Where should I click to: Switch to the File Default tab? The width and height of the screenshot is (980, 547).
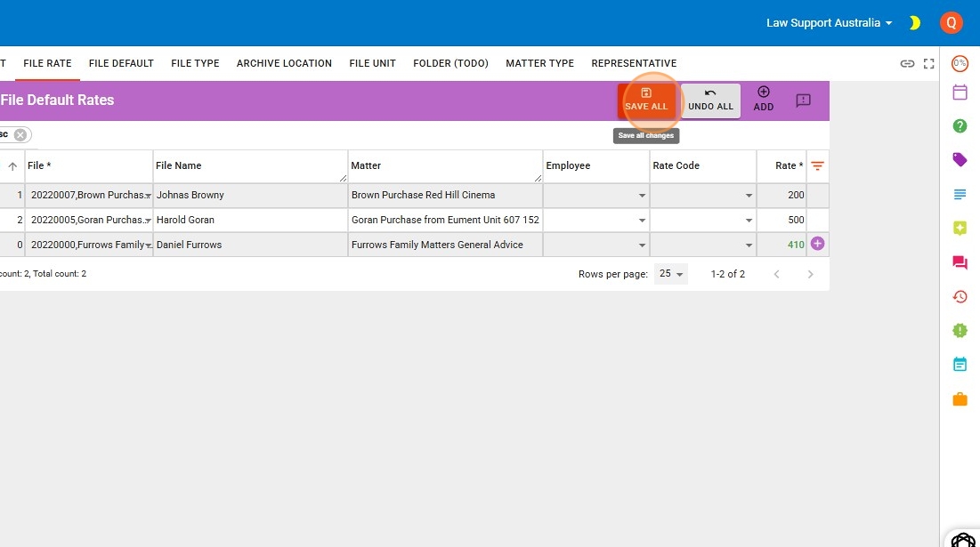(x=121, y=64)
